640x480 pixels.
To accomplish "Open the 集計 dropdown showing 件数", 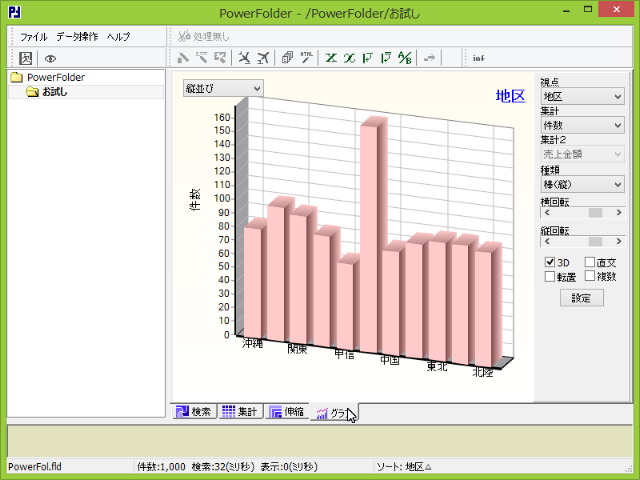I will 582,125.
